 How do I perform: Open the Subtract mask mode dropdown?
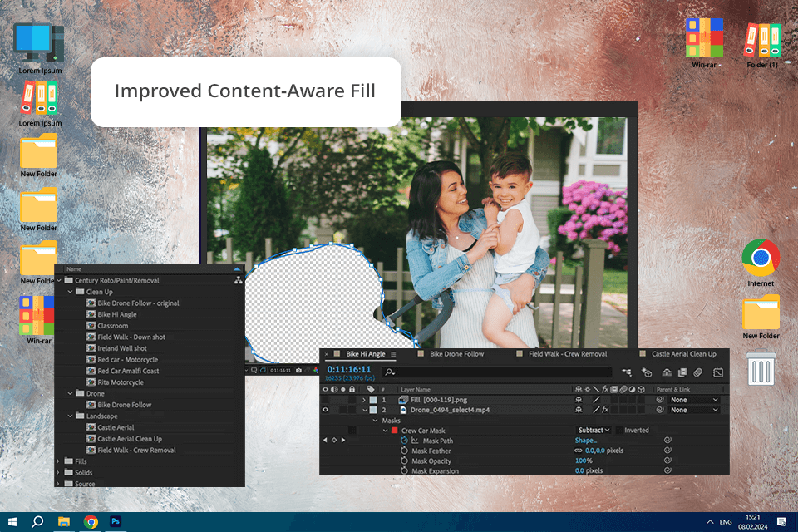(x=594, y=431)
